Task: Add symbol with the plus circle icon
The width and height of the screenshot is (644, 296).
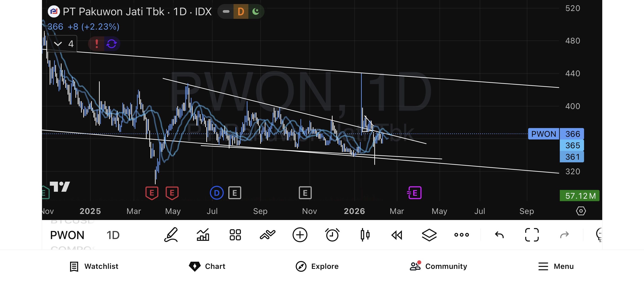Action: tap(300, 235)
